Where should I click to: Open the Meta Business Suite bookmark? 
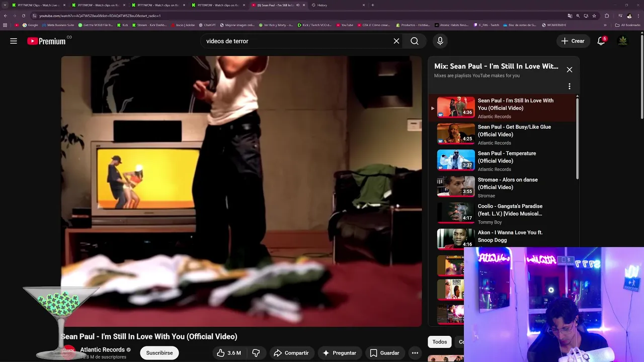(x=58, y=25)
